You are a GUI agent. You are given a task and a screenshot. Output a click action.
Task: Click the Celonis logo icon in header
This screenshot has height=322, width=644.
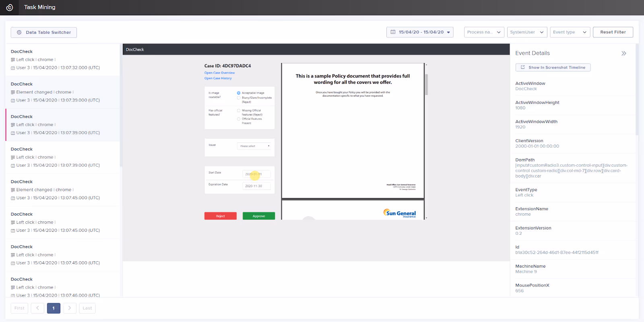(x=9, y=8)
